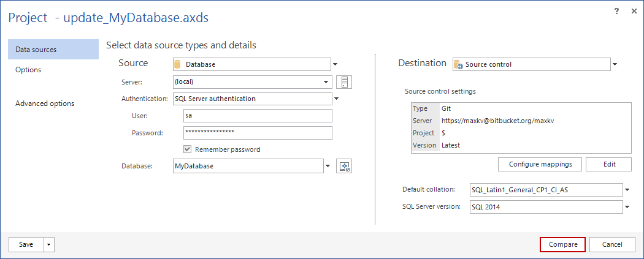644x259 pixels.
Task: Click the Source control destination icon
Action: [x=458, y=64]
